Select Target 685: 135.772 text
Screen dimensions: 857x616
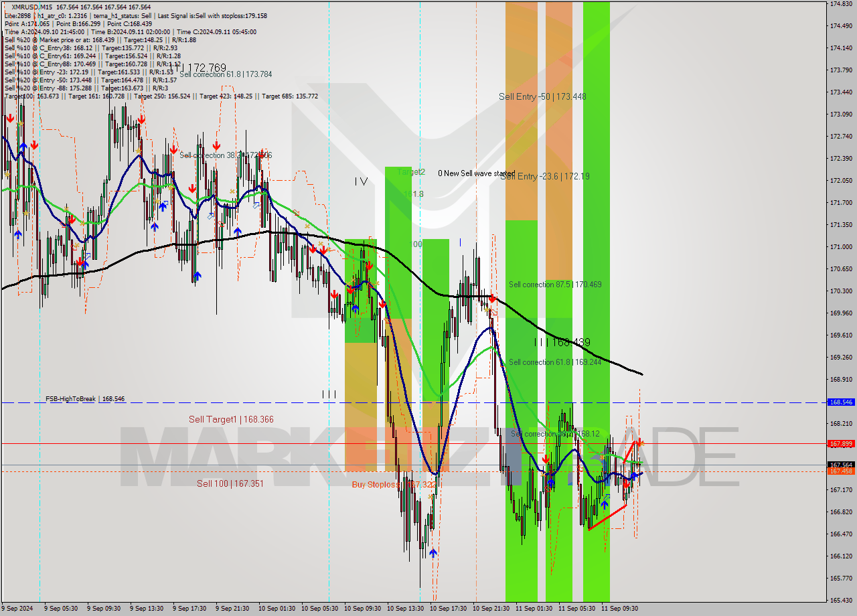coord(290,96)
